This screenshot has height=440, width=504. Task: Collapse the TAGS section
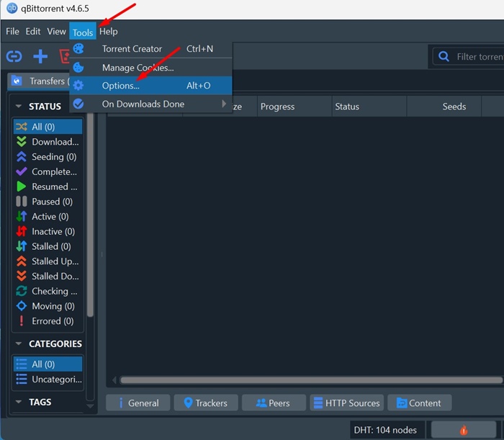[x=19, y=402]
